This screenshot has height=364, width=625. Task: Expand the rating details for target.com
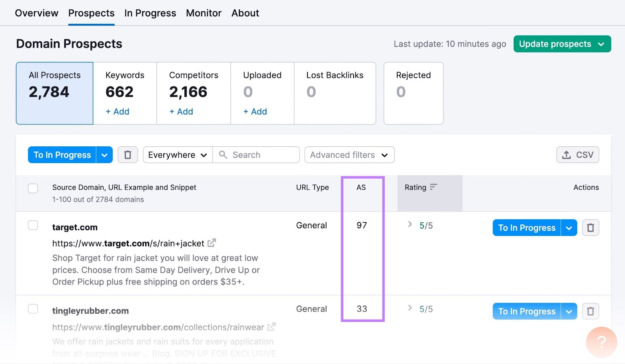point(409,225)
